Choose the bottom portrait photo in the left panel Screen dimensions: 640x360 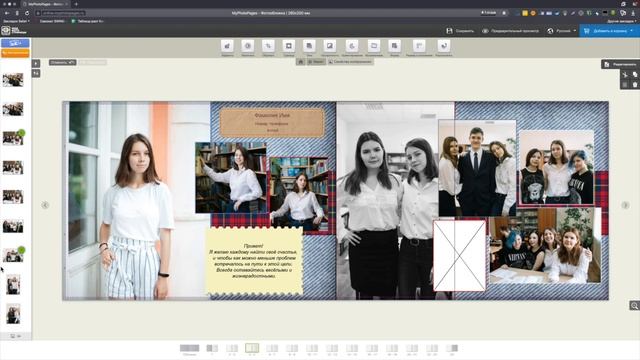pos(13,314)
